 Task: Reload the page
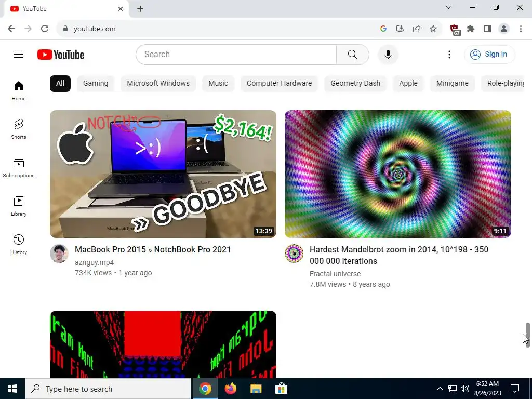coord(45,29)
